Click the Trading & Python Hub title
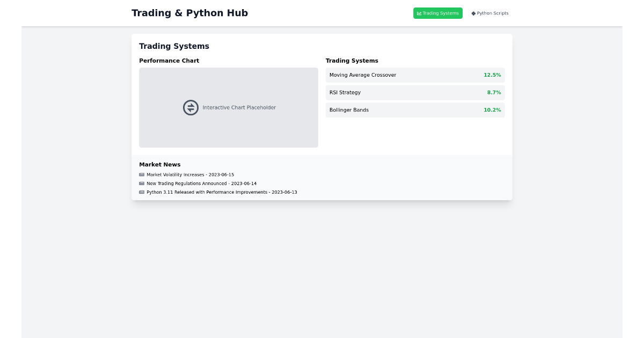Viewport: 644px width, 338px height. tap(190, 13)
